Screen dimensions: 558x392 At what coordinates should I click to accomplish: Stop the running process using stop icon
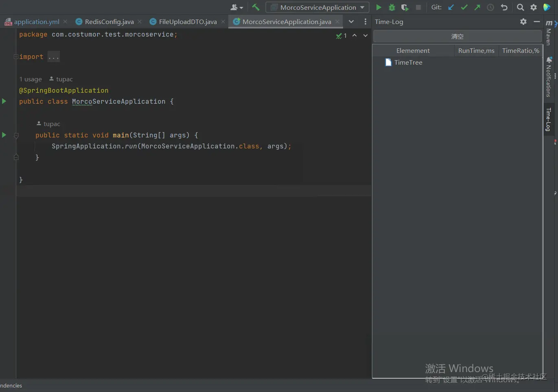click(x=418, y=7)
